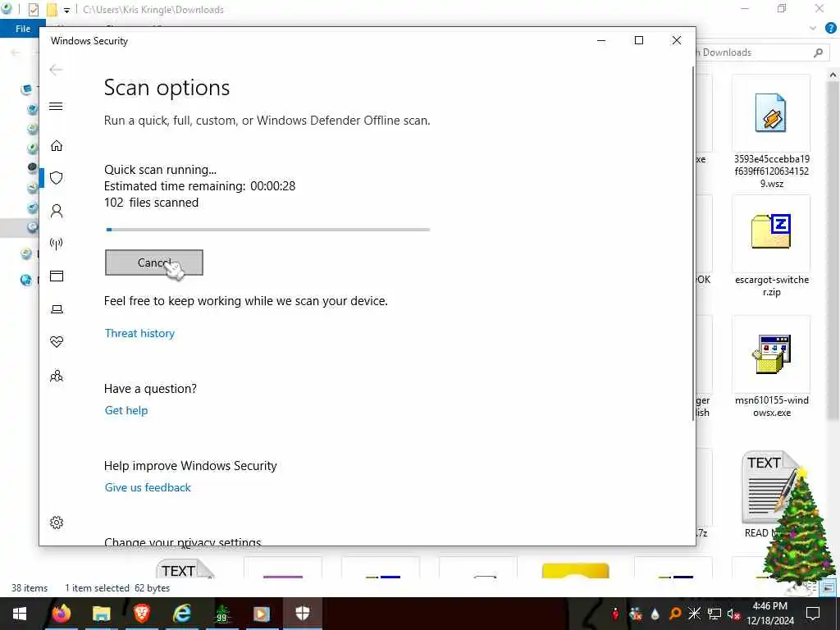Click the '102 files scanned' text

[x=151, y=203]
